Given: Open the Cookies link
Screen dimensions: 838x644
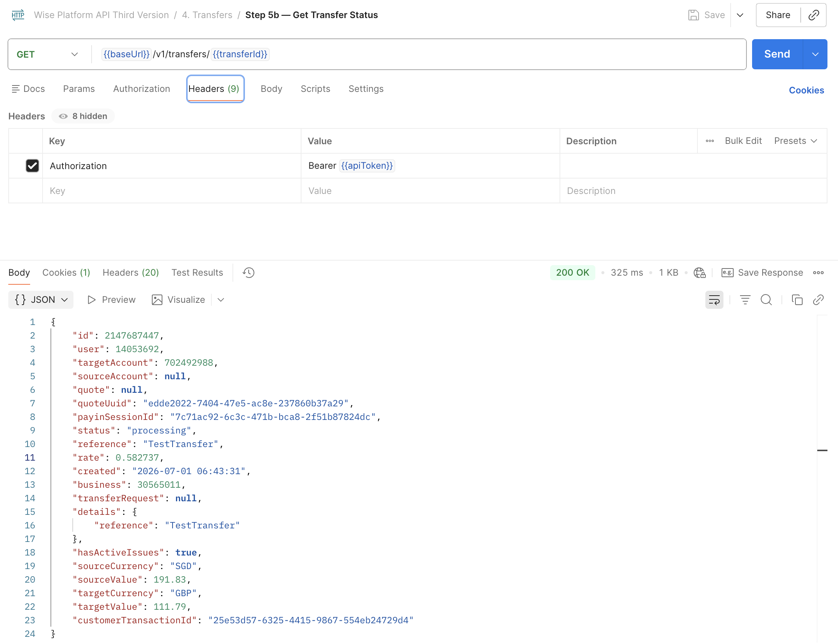Looking at the screenshot, I should (806, 90).
